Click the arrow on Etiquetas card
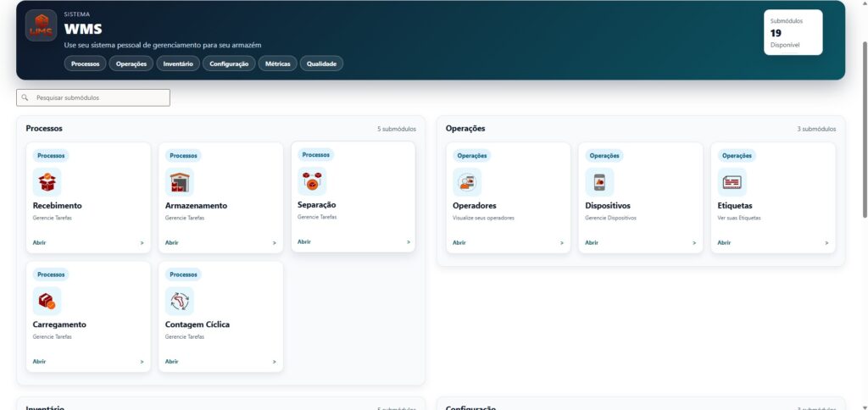The image size is (868, 410). [826, 243]
